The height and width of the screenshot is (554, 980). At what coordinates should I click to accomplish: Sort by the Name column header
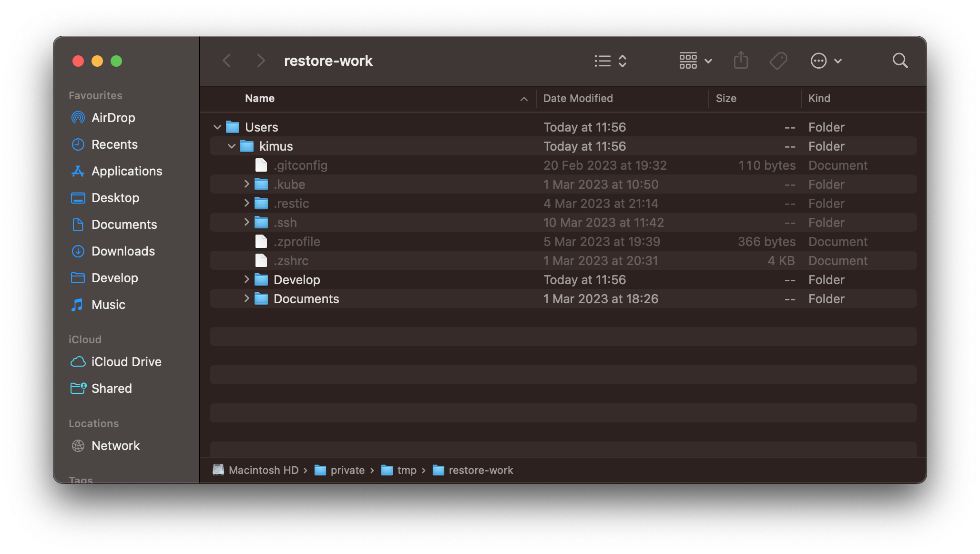click(x=259, y=98)
